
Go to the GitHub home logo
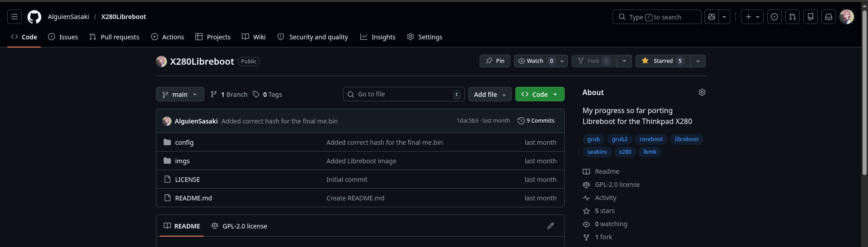34,17
